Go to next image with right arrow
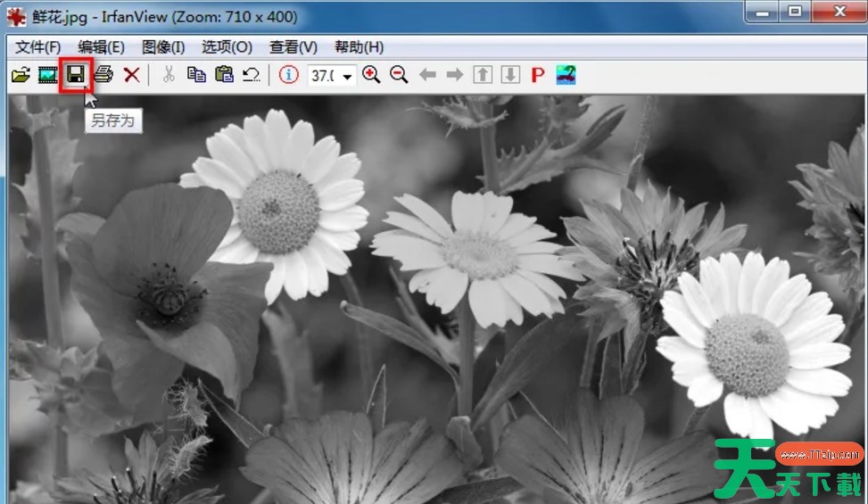The image size is (868, 504). tap(455, 75)
